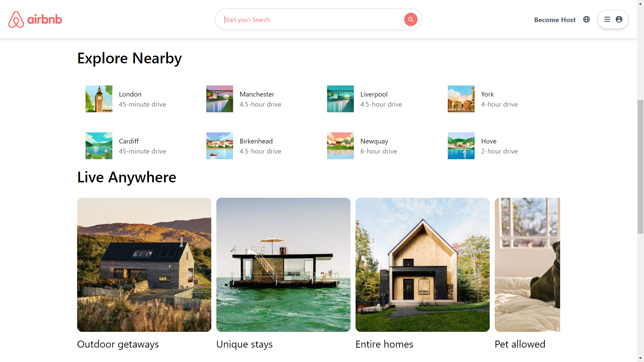This screenshot has height=362, width=644.
Task: Click the user profile avatar icon
Action: click(619, 19)
